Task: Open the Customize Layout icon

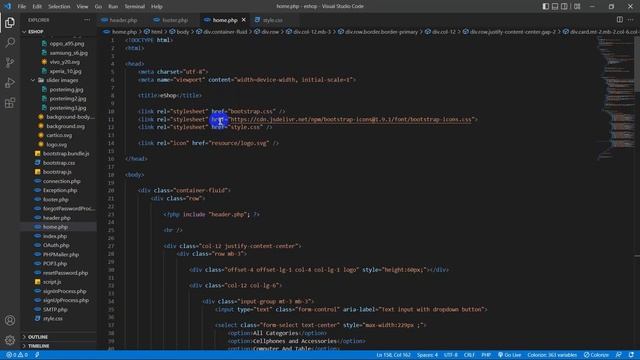Action: pyautogui.click(x=577, y=6)
